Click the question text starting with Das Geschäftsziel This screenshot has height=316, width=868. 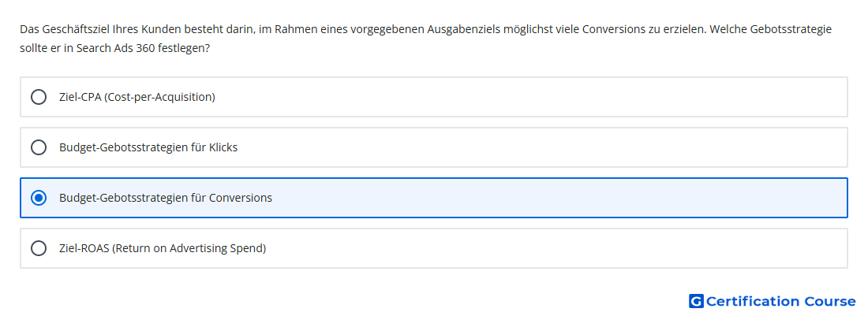pyautogui.click(x=425, y=39)
